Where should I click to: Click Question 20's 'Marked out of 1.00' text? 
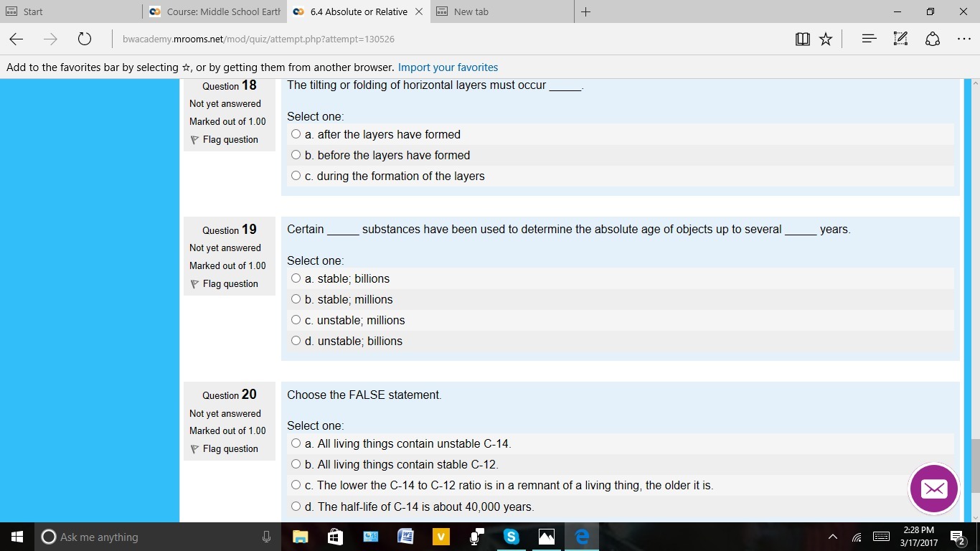[227, 431]
